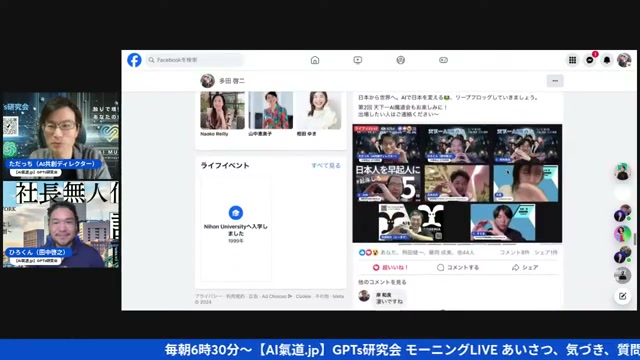
Task: Toggle the 超いいね! reaction button
Action: tap(390, 267)
